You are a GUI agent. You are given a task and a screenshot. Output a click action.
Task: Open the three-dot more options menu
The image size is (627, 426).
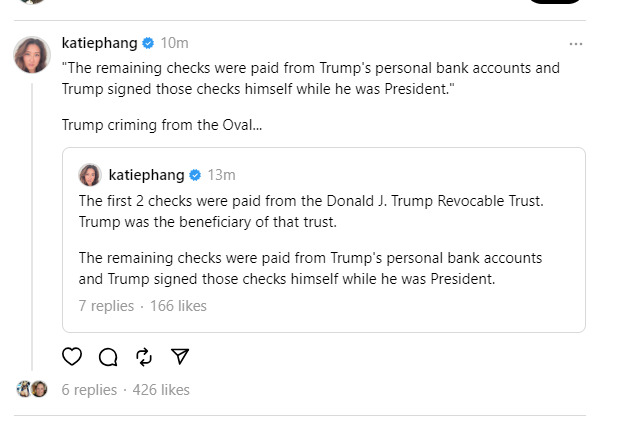pos(575,44)
